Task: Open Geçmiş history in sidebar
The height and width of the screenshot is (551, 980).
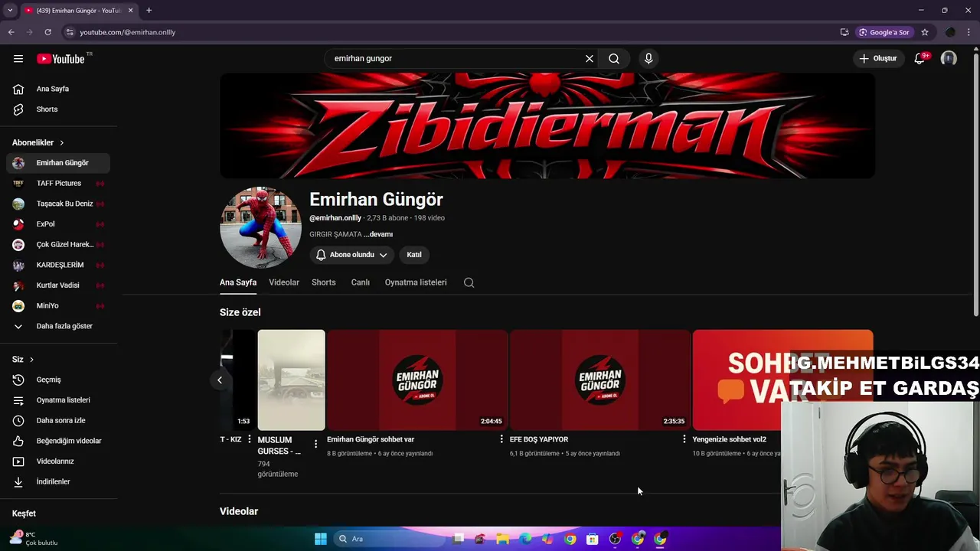Action: click(58, 380)
